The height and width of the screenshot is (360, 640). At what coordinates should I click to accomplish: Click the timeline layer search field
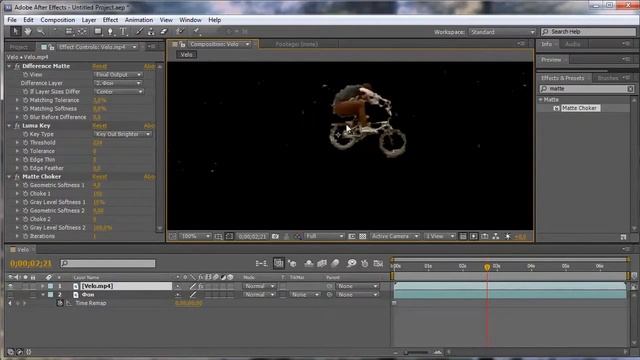point(108,264)
